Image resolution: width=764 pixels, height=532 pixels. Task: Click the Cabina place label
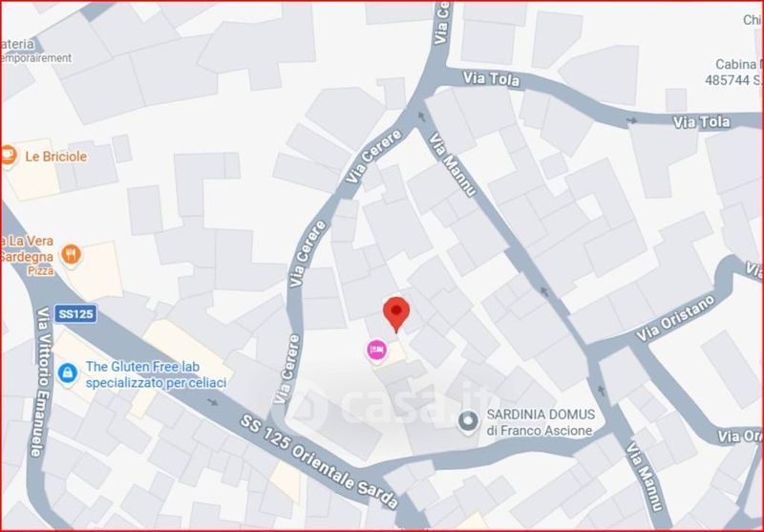[735, 72]
